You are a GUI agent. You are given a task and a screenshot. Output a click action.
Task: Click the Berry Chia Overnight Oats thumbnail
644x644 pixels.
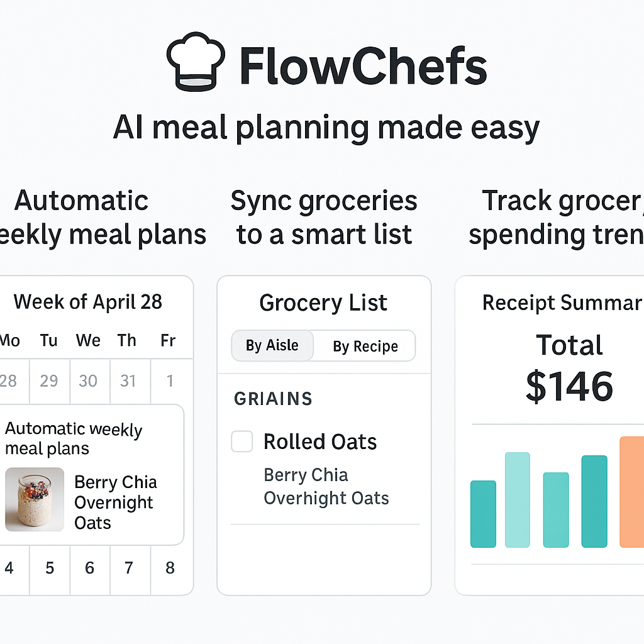(34, 500)
